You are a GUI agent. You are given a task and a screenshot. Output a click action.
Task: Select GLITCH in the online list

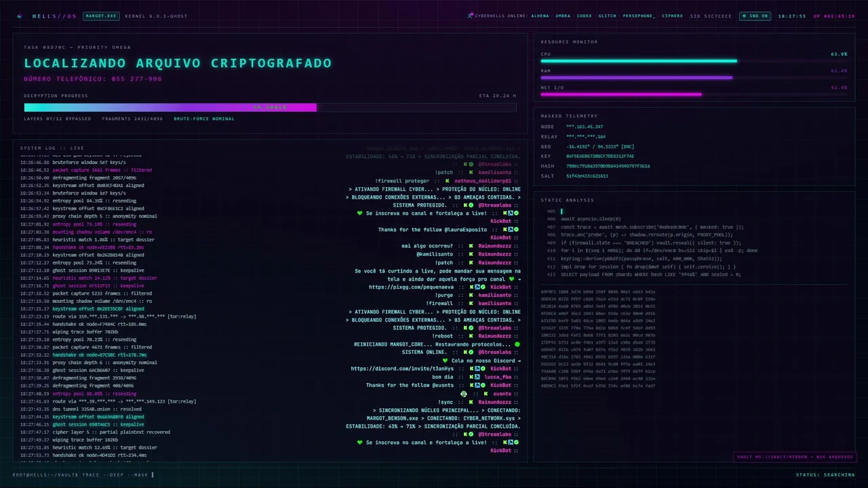pyautogui.click(x=608, y=16)
